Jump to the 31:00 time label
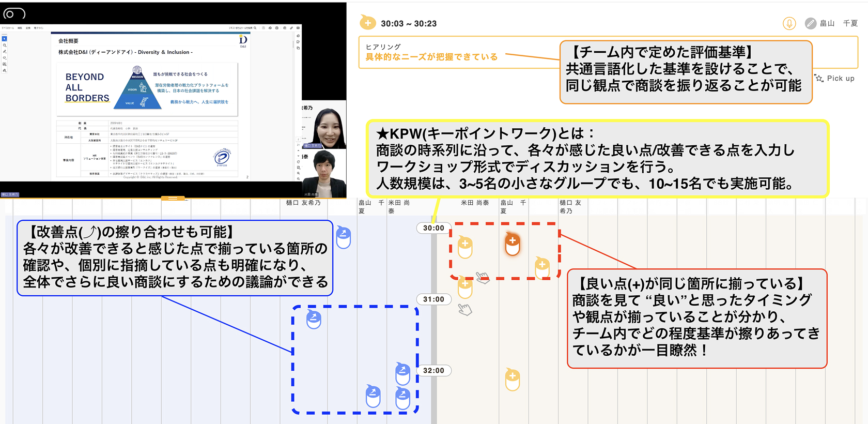 [433, 299]
